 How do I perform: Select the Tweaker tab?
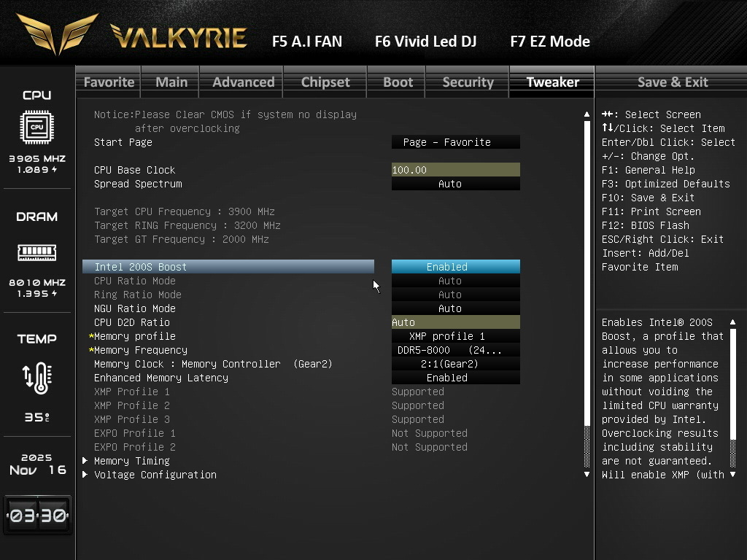coord(552,82)
